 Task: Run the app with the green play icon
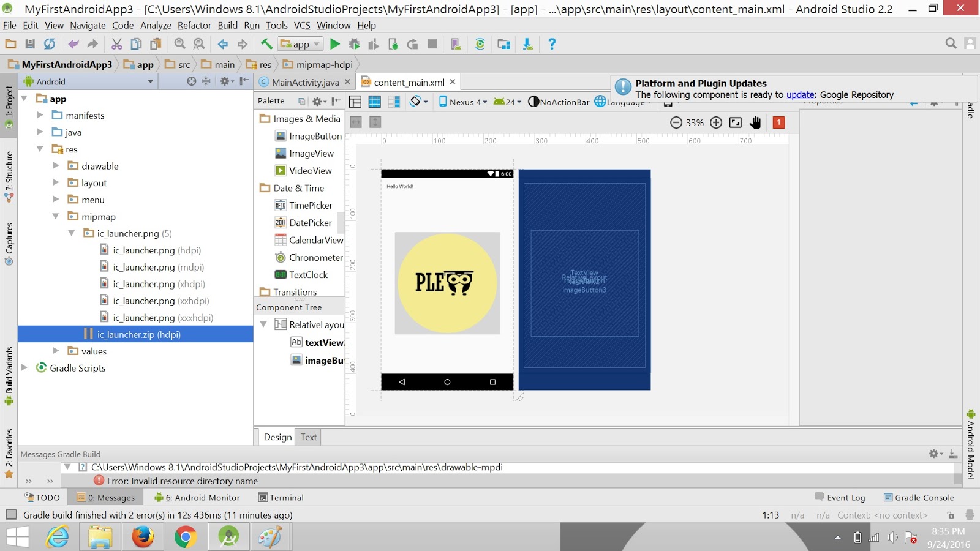(x=335, y=44)
